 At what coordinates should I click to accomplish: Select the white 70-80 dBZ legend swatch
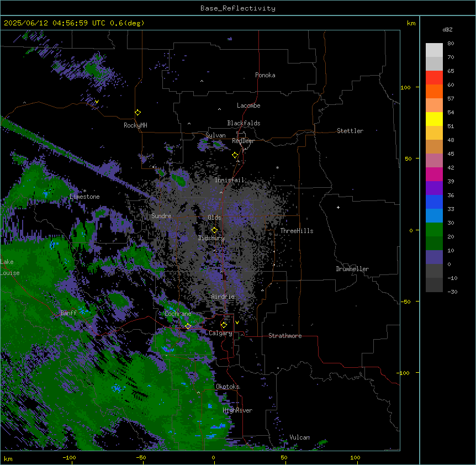pos(434,50)
